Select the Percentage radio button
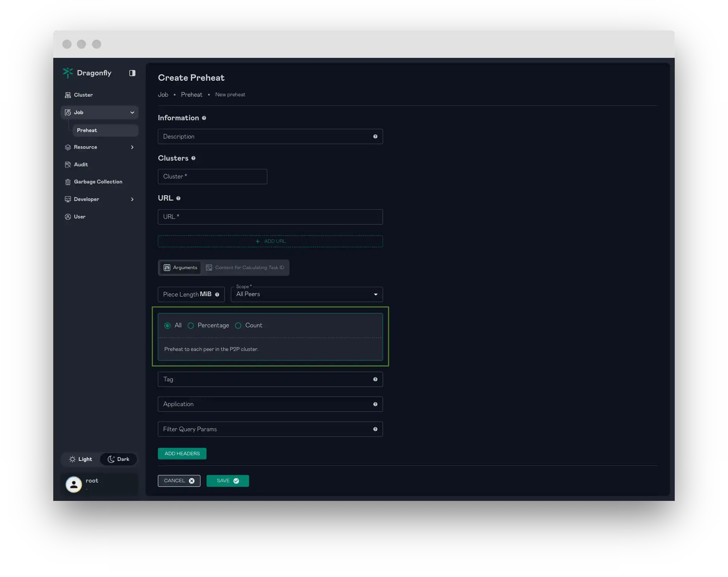This screenshot has width=728, height=577. [191, 325]
